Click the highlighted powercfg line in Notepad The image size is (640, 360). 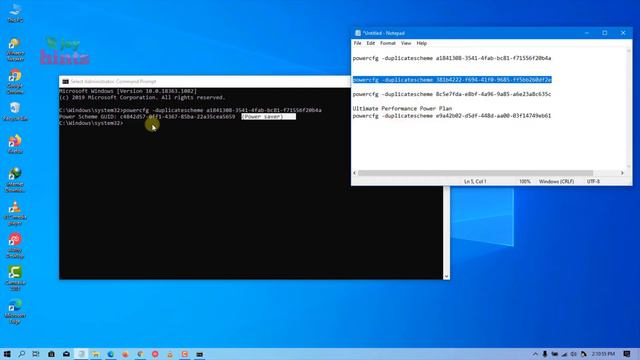[452, 80]
